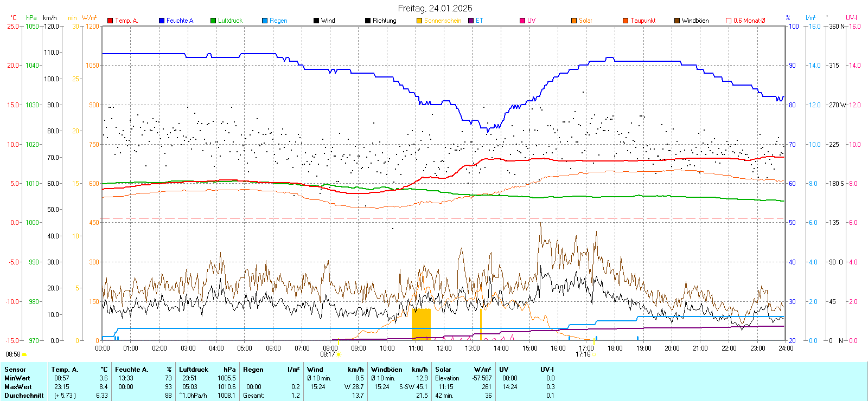The image size is (868, 401).
Task: Click the red Temp. A. legend swatch
Action: click(x=110, y=21)
